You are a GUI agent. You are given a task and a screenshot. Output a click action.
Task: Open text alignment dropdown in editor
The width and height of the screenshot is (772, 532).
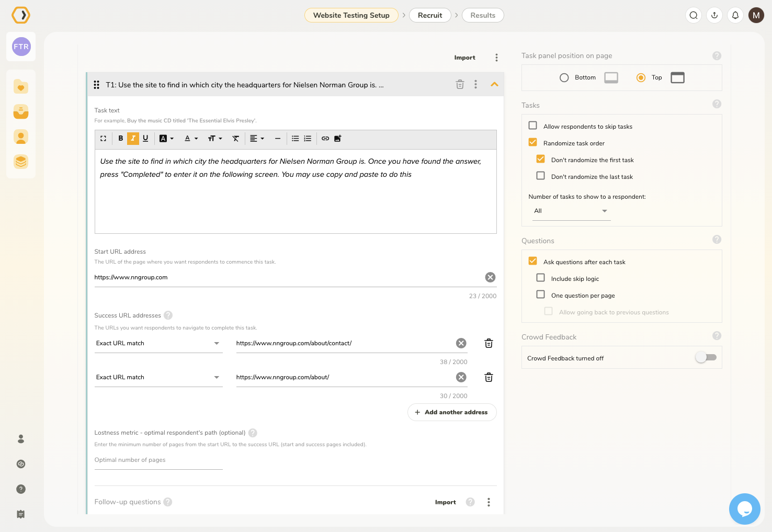coord(257,139)
